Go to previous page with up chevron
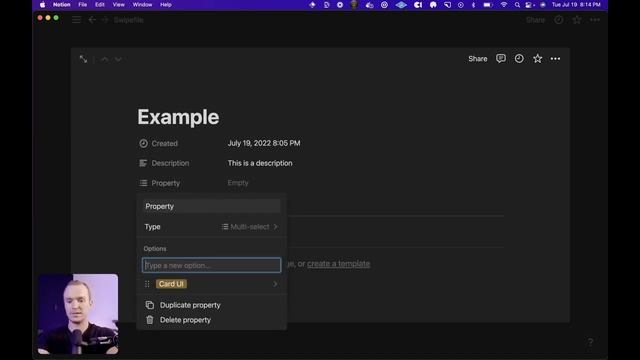 [105, 60]
